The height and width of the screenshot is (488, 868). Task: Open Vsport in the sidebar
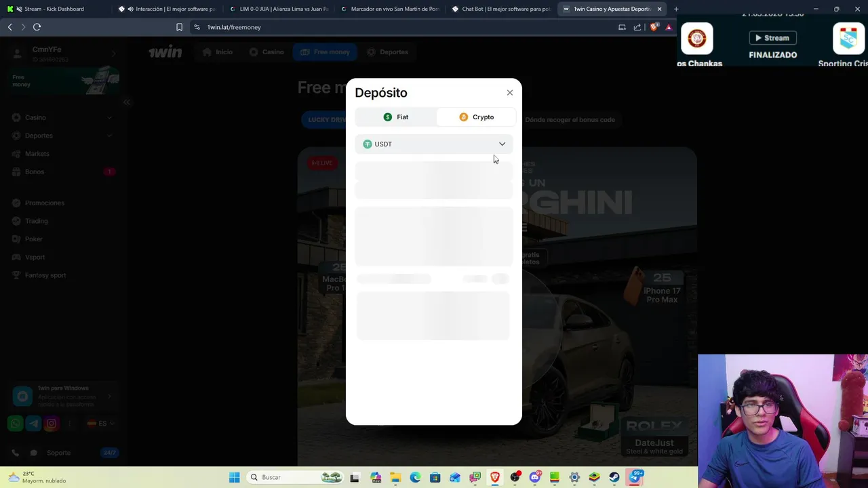coord(35,257)
